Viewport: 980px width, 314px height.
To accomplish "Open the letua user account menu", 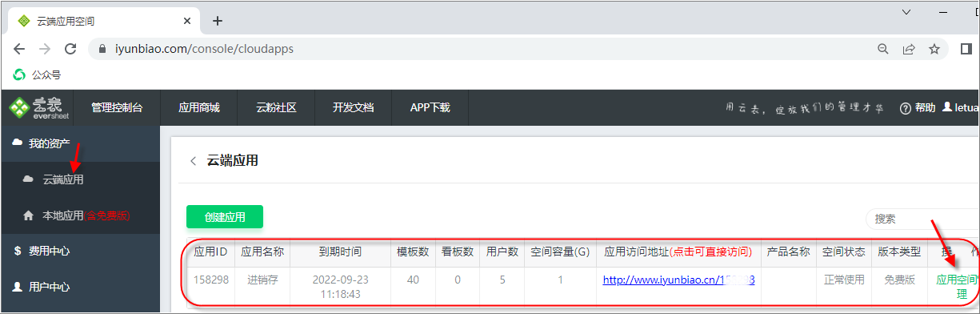I will click(961, 107).
